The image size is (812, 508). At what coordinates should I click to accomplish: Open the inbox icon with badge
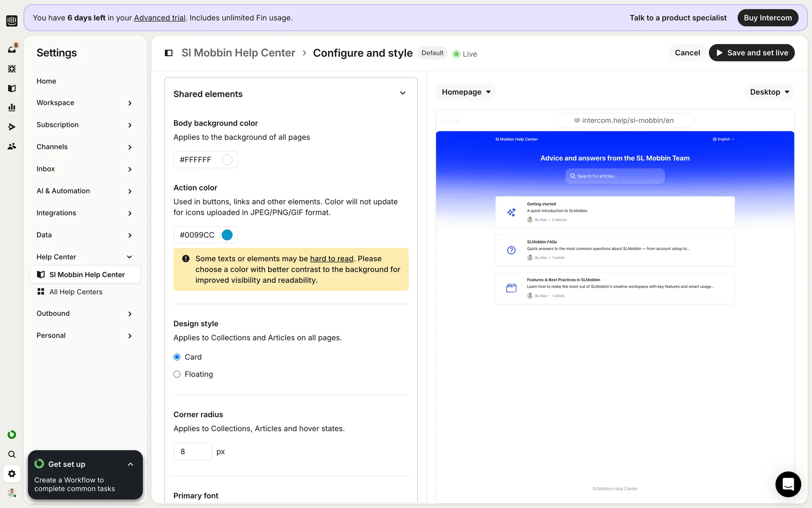[x=12, y=49]
